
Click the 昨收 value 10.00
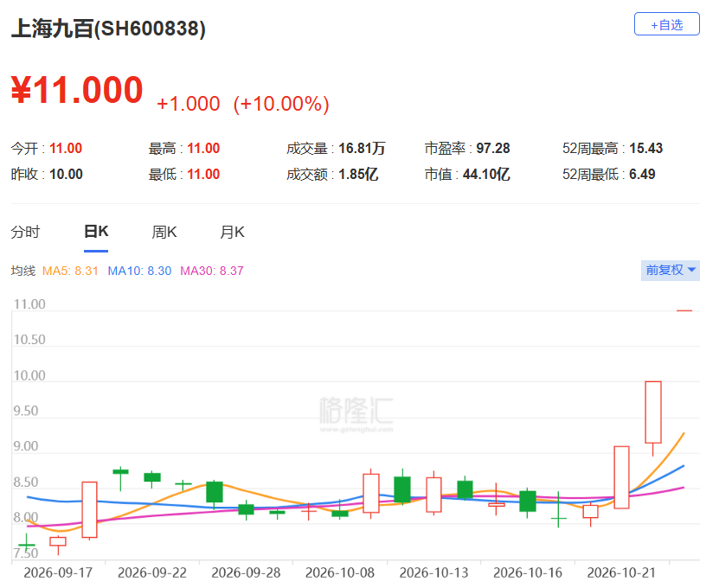66,175
